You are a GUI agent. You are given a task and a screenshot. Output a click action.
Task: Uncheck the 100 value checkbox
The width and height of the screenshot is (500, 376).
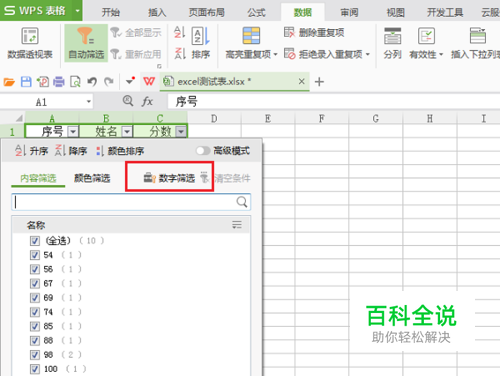35,369
